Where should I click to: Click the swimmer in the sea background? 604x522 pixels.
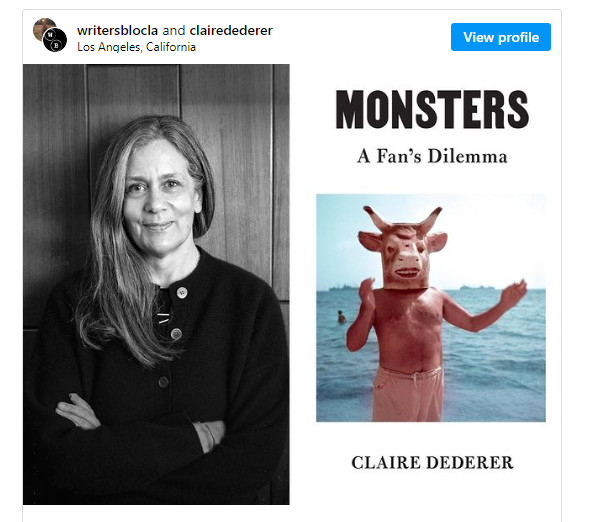[x=341, y=317]
